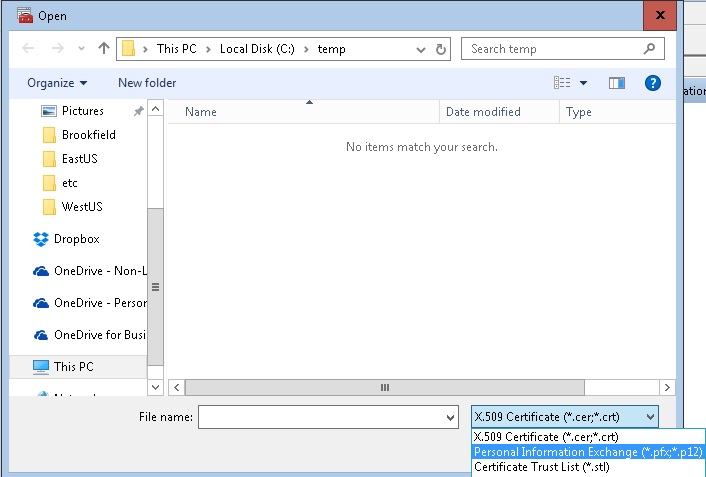Change view layout icon
The width and height of the screenshot is (706, 477).
(562, 83)
